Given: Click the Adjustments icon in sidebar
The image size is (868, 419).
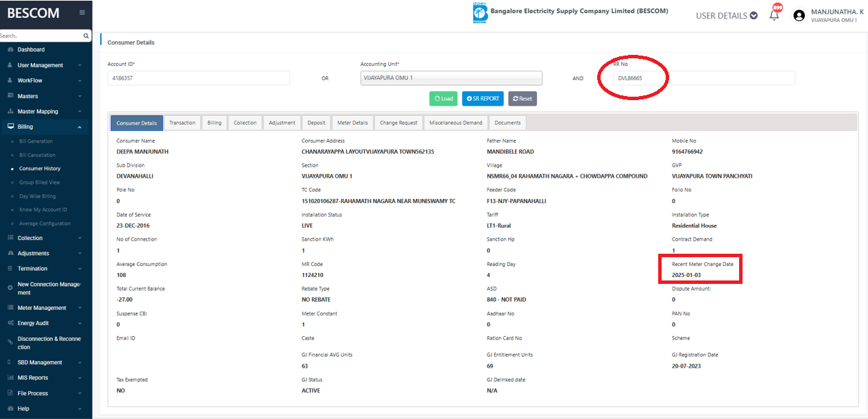Looking at the screenshot, I should click(10, 253).
